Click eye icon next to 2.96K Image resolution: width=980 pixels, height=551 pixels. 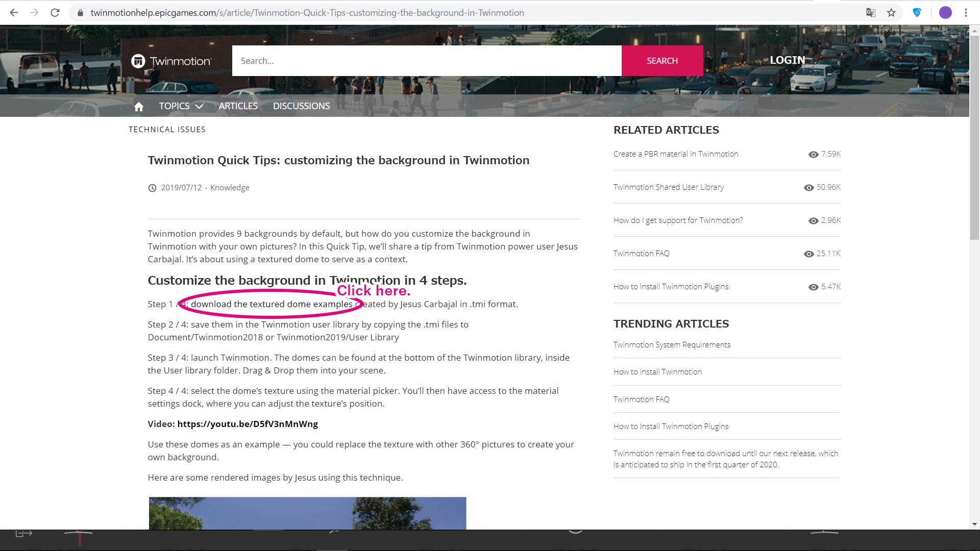[813, 221]
